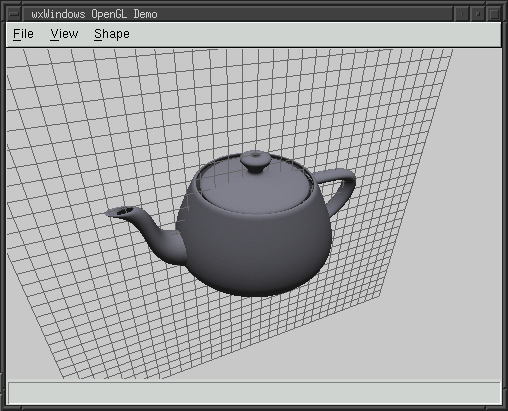
Task: Click the small square title bar button
Action: (x=478, y=14)
